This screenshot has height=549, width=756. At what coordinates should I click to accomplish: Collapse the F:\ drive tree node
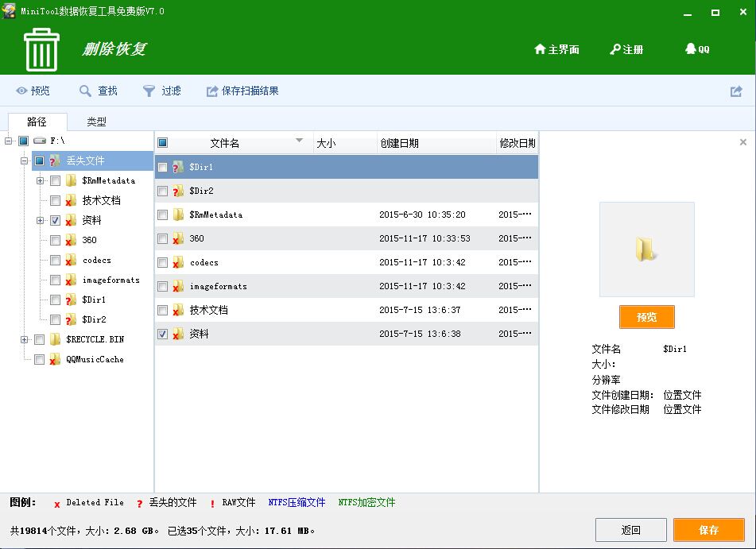[8, 141]
